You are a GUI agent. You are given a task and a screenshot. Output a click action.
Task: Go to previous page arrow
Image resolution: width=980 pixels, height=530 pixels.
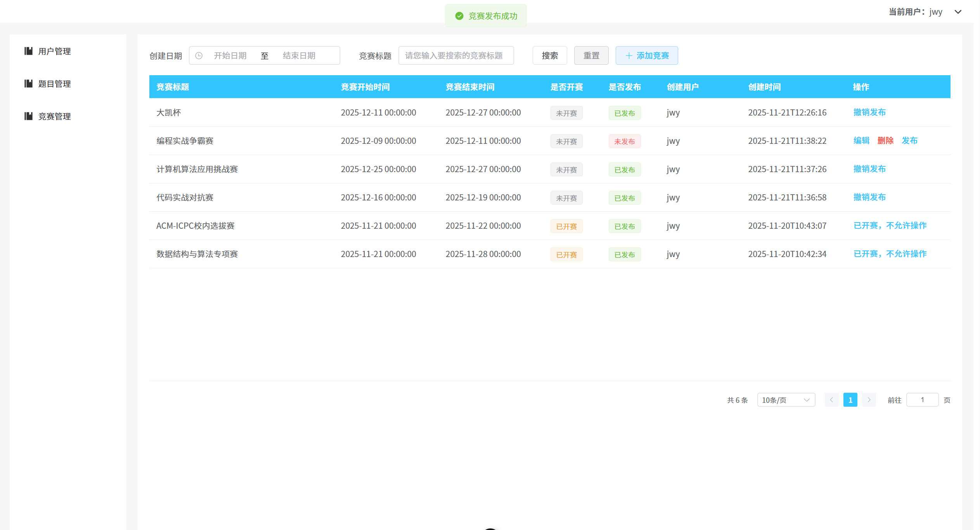click(x=831, y=400)
